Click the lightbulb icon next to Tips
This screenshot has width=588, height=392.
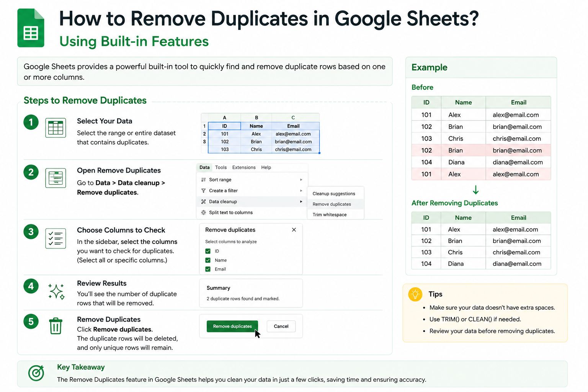415,294
